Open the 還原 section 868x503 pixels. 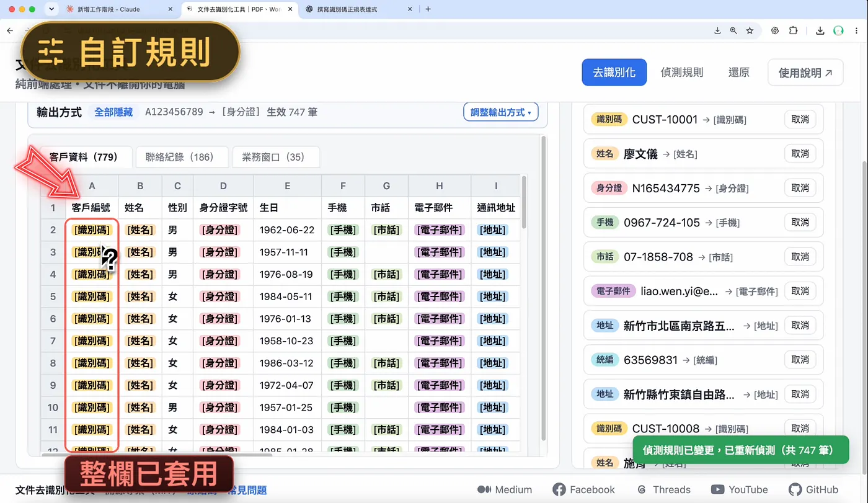[x=738, y=73]
